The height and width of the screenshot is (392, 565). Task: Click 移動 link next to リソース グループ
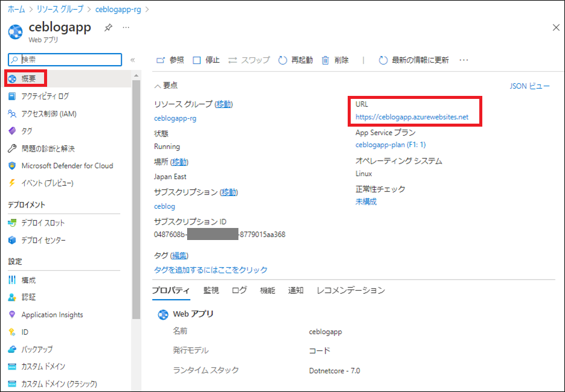pos(224,104)
